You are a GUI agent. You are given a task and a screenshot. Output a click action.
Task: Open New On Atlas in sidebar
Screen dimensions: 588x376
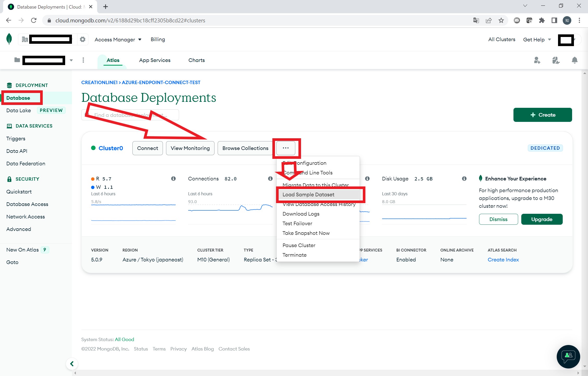tap(22, 250)
